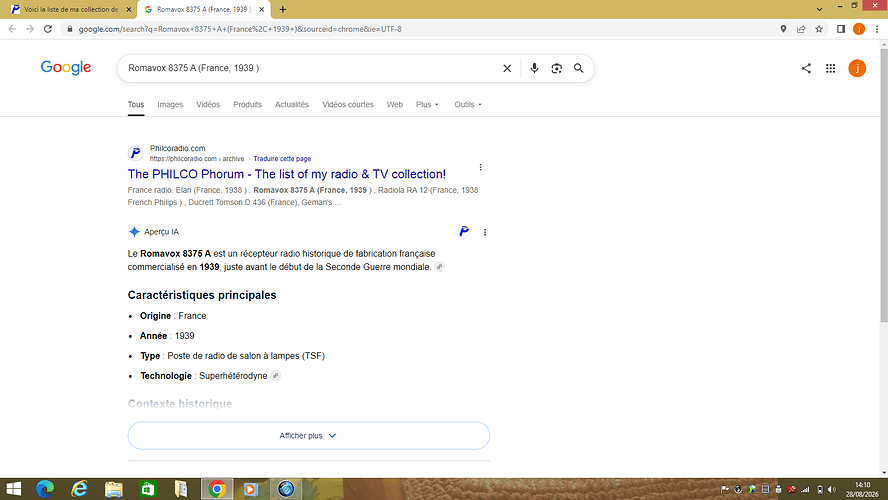
Task: Click Traduire cette page link
Action: (x=282, y=159)
